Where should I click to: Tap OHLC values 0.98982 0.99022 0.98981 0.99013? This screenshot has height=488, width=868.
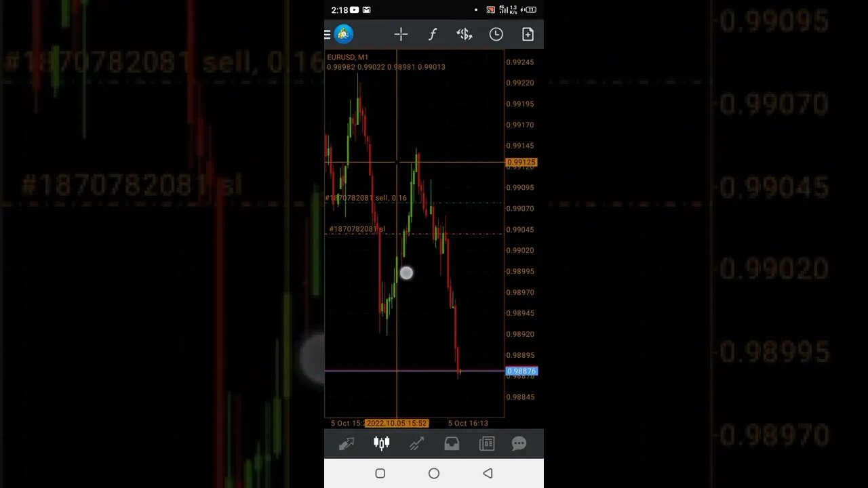[x=386, y=67]
